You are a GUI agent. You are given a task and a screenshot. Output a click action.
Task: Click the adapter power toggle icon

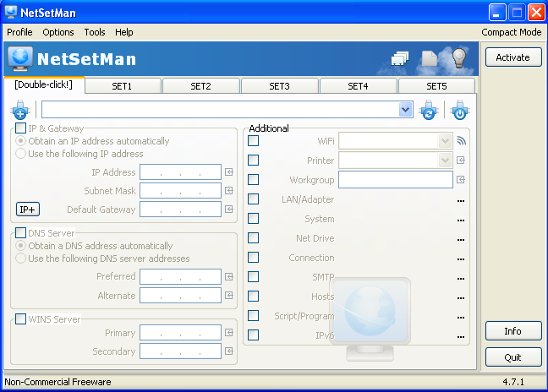[x=460, y=110]
